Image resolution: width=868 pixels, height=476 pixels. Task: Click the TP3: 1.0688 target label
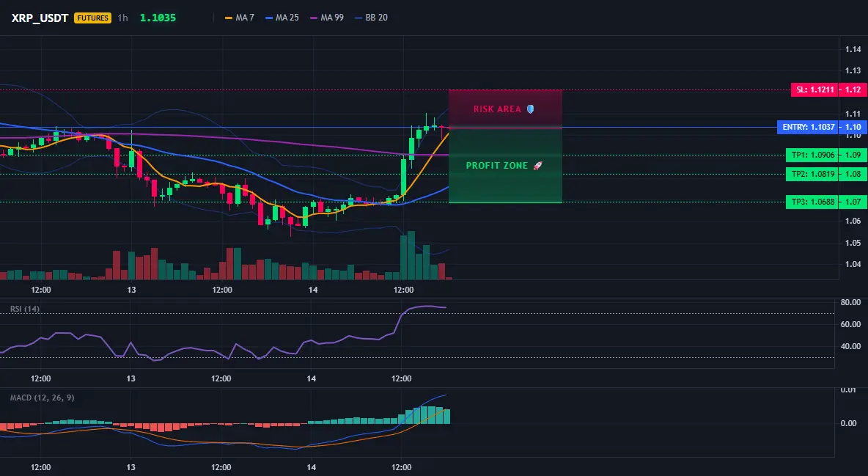[812, 202]
